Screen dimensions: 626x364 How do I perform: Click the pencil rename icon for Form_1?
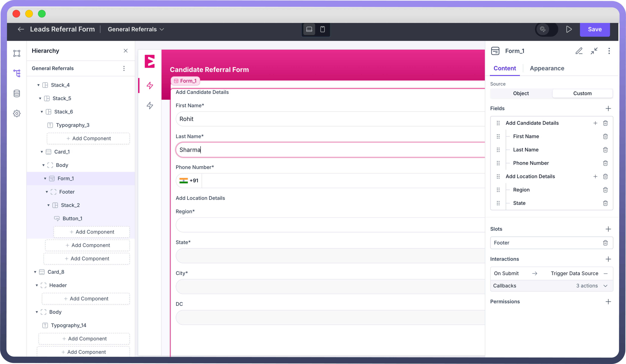(579, 51)
